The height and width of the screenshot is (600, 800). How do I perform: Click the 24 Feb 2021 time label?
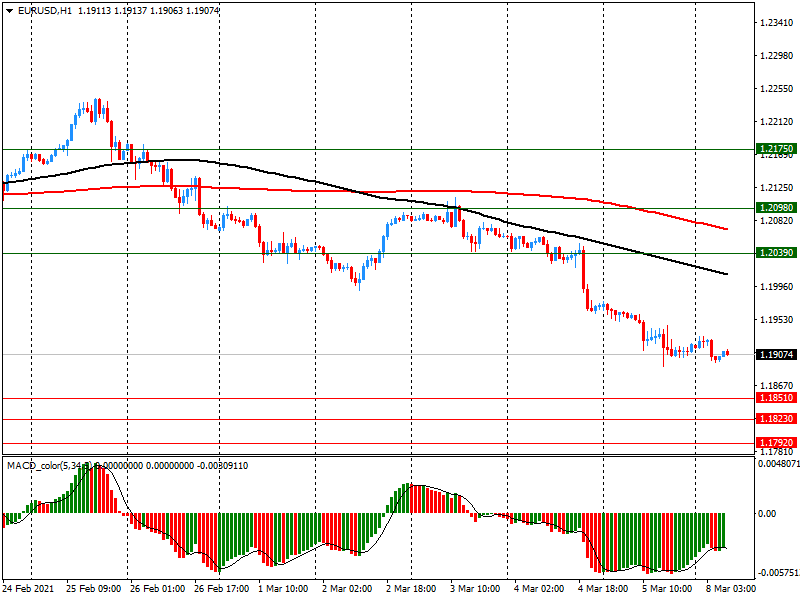(x=31, y=590)
